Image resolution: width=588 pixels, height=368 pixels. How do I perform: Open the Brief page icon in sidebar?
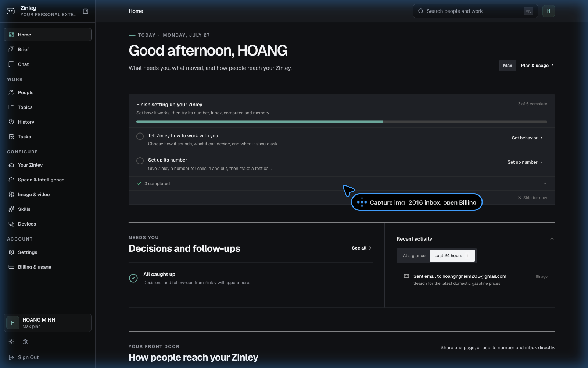(x=11, y=49)
